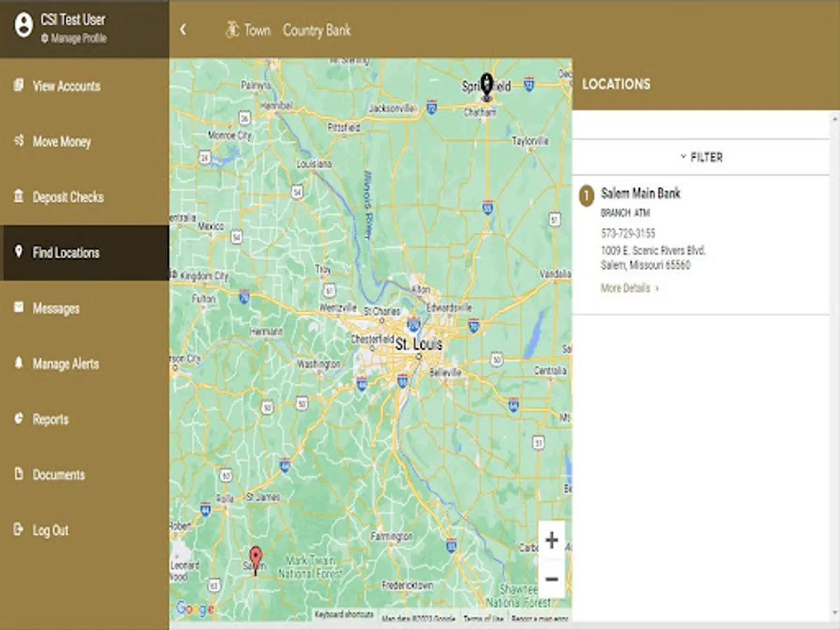Click the Move Money icon

point(19,141)
